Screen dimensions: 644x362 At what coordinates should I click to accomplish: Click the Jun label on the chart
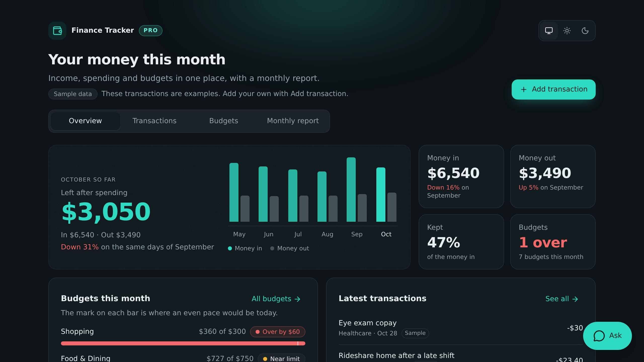click(x=268, y=234)
